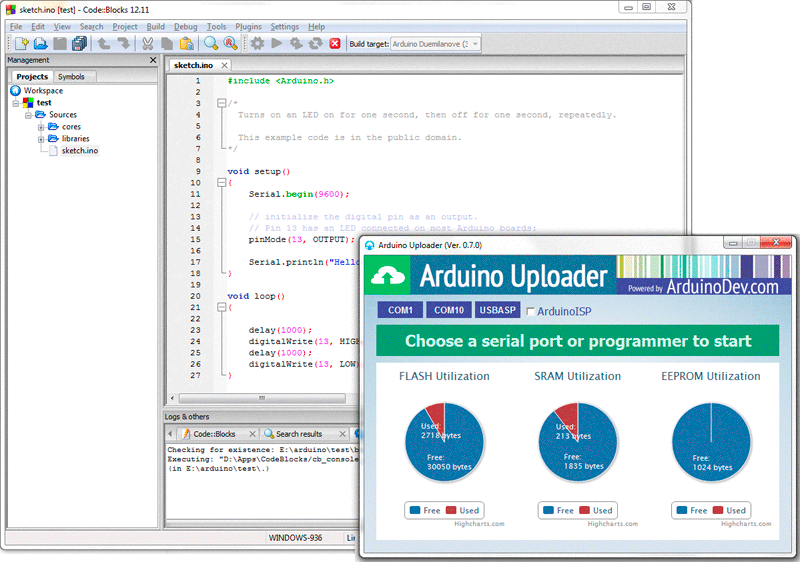The width and height of the screenshot is (800, 562).
Task: Open the Build target dropdown
Action: 475,44
